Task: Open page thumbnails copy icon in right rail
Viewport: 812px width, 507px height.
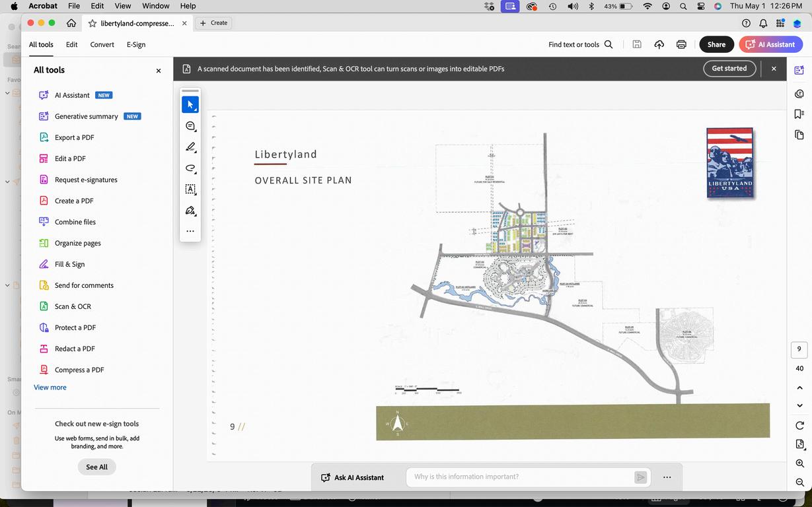Action: pos(799,135)
